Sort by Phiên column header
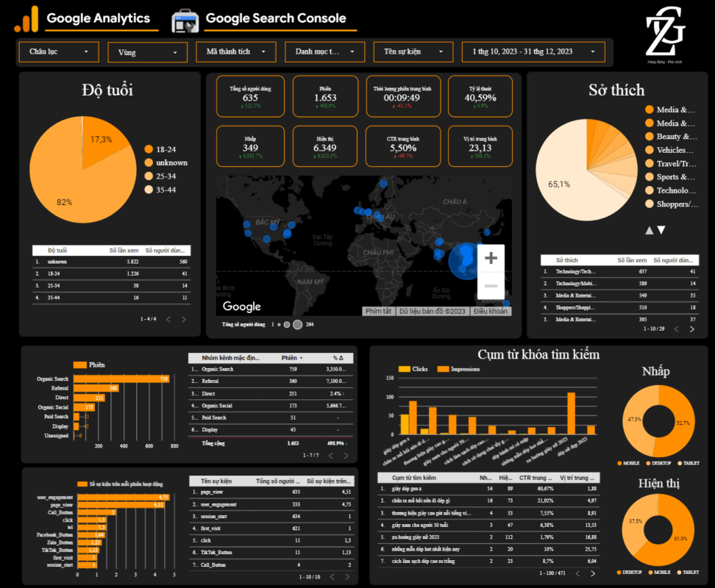This screenshot has width=715, height=588. [x=291, y=358]
